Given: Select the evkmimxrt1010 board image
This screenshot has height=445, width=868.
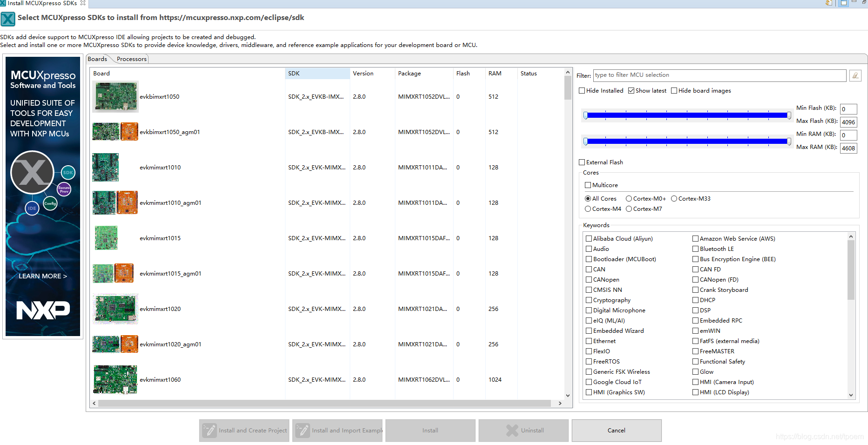Looking at the screenshot, I should pos(106,167).
